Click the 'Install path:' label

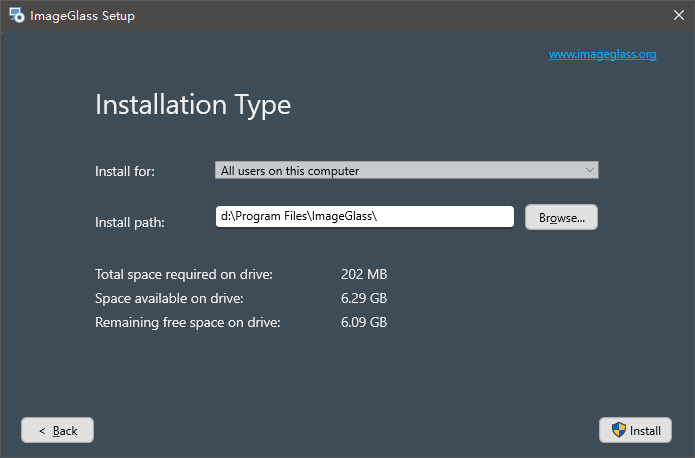tap(129, 222)
